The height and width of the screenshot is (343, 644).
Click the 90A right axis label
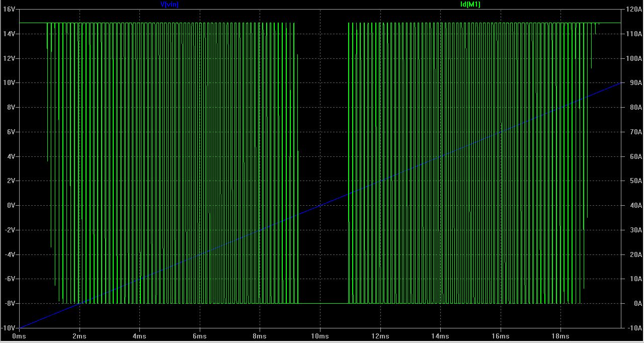(636, 82)
